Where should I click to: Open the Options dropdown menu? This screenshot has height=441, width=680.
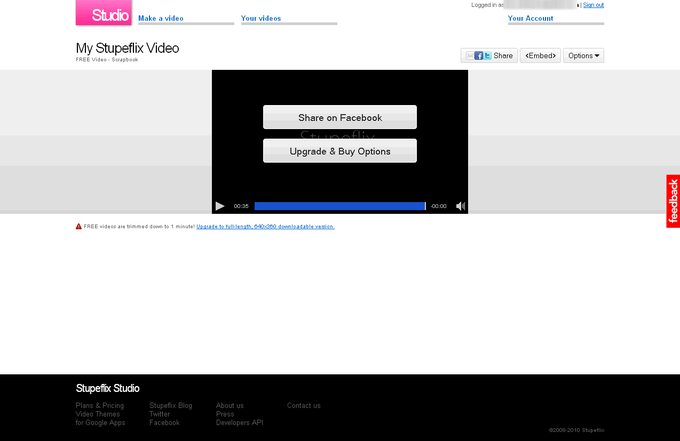(583, 56)
